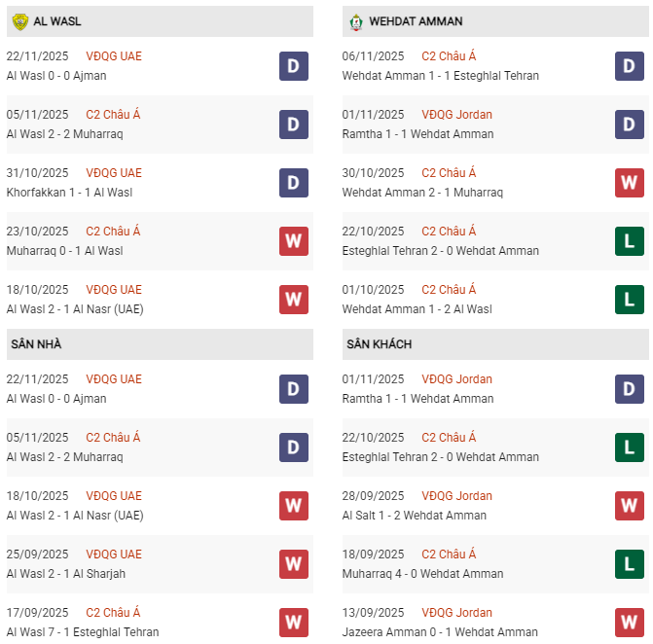Click win badge for Jazeera Amman 0-1 Wehdat Amman
This screenshot has width=653, height=644.
[629, 623]
